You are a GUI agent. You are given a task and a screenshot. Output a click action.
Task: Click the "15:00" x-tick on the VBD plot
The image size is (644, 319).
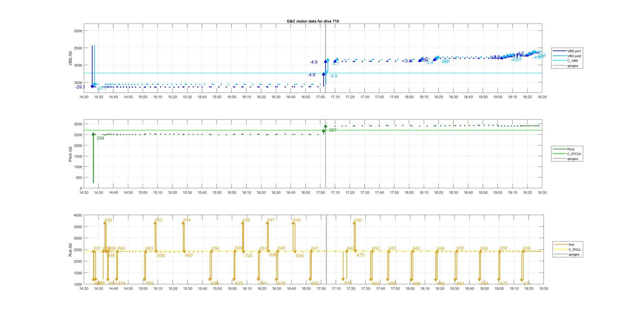[x=143, y=97]
